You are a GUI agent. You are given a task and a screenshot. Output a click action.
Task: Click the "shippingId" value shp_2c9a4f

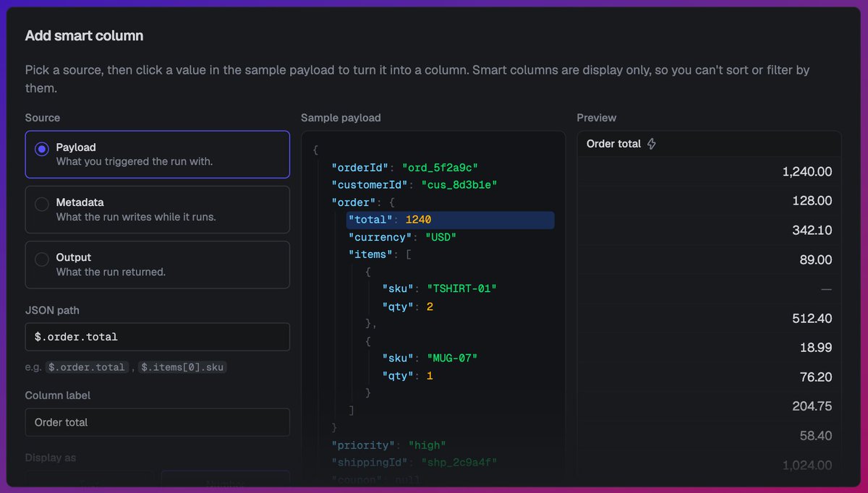[x=459, y=463]
